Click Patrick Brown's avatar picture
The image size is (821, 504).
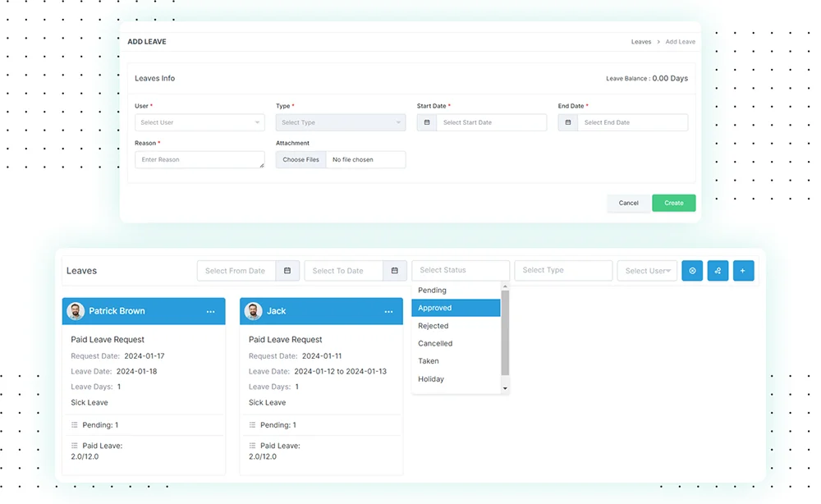coord(76,311)
